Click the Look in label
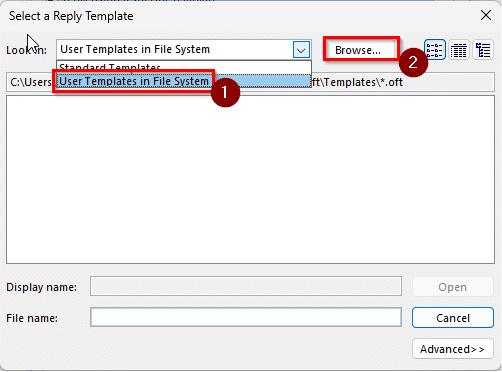Image resolution: width=502 pixels, height=372 pixels. pos(26,50)
